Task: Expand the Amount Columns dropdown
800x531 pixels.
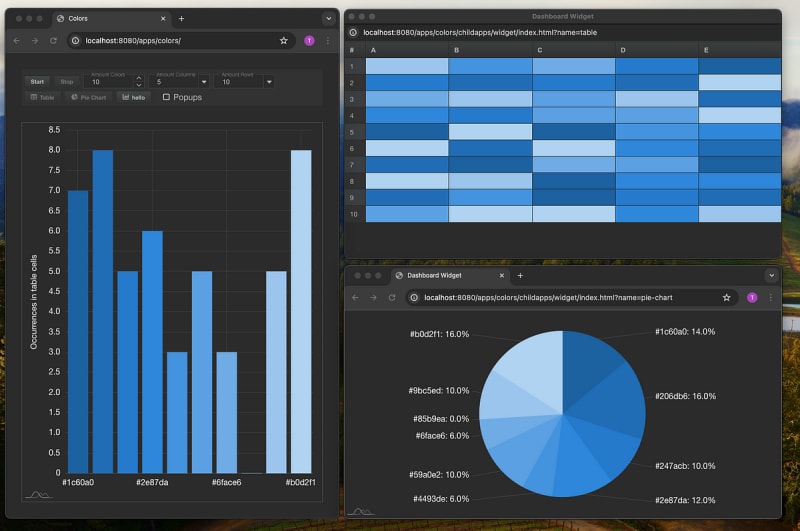Action: click(x=204, y=82)
